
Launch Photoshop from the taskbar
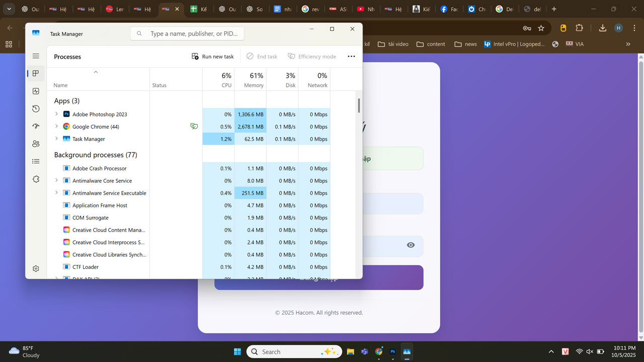pyautogui.click(x=392, y=351)
